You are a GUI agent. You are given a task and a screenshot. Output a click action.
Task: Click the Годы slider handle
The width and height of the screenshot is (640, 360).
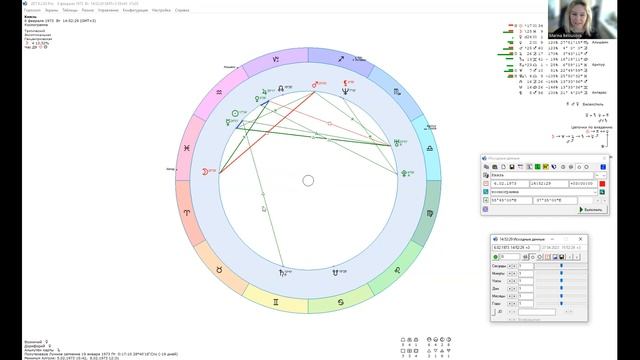(x=561, y=303)
